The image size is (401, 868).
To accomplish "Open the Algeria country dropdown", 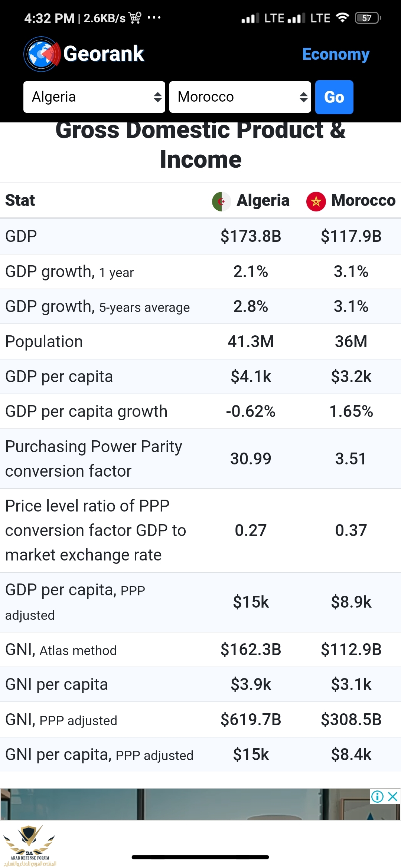I will coord(94,97).
